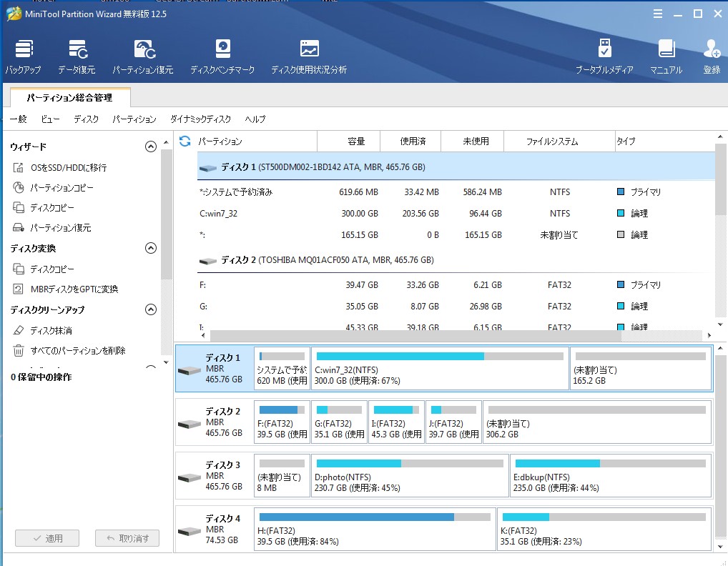Screen dimensions: 728x566
Task: Select the 8 MB unallocated block on disk 3
Action: (282, 475)
